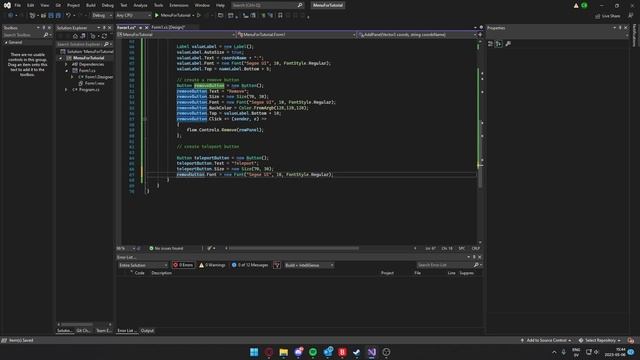640x360 pixels.
Task: Open the Debug configuration dropdown
Action: tap(102, 16)
